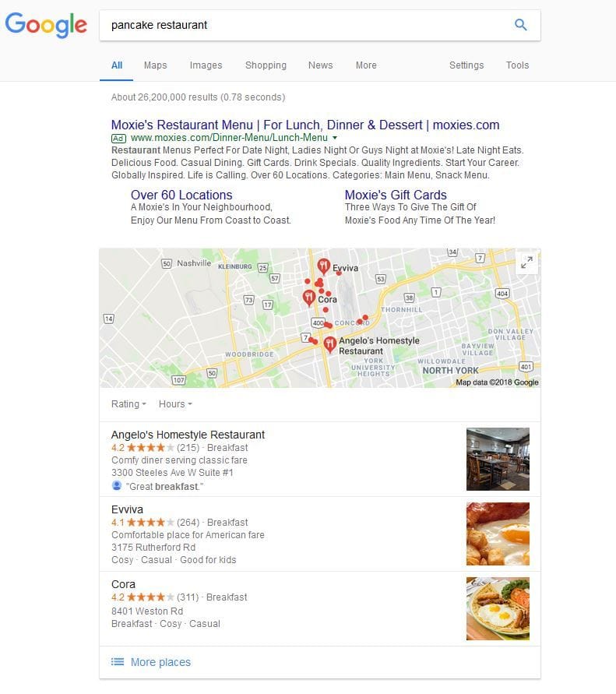Open the Hours filter dropdown
This screenshot has width=616, height=694.
(x=175, y=404)
